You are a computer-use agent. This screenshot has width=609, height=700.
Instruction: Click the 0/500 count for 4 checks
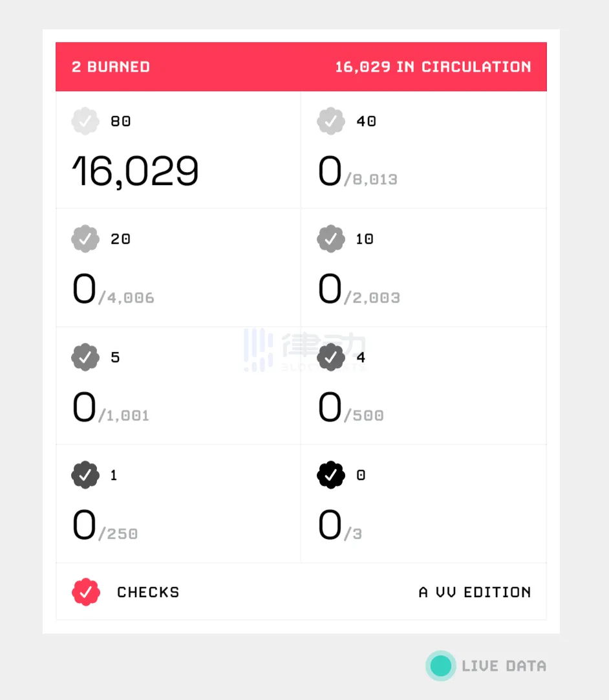click(351, 407)
